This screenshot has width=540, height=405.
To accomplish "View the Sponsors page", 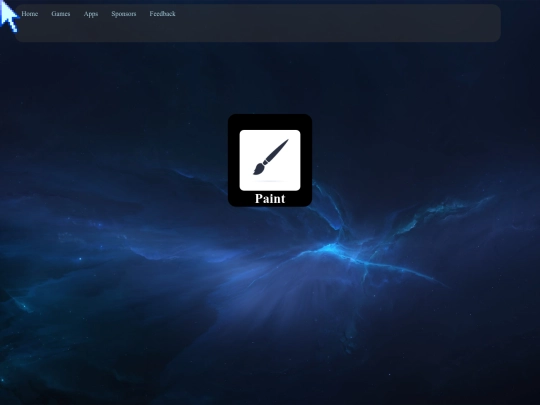I will [x=124, y=14].
